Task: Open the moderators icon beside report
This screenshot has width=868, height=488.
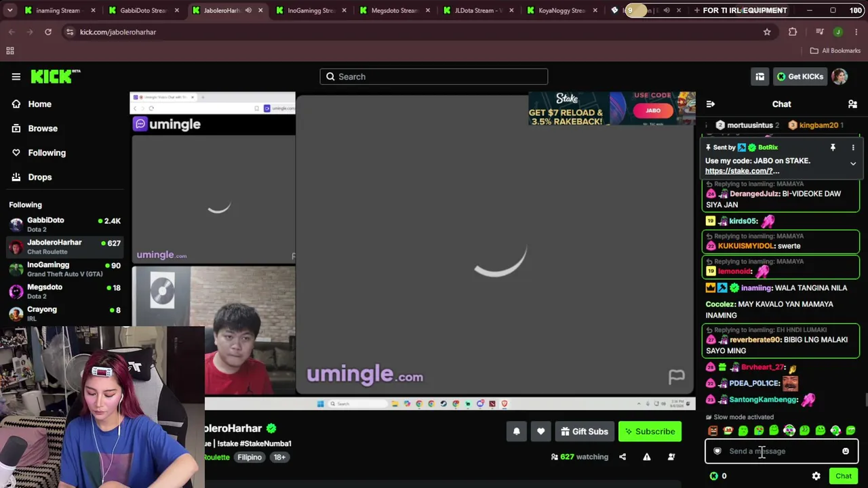Action: tap(671, 457)
